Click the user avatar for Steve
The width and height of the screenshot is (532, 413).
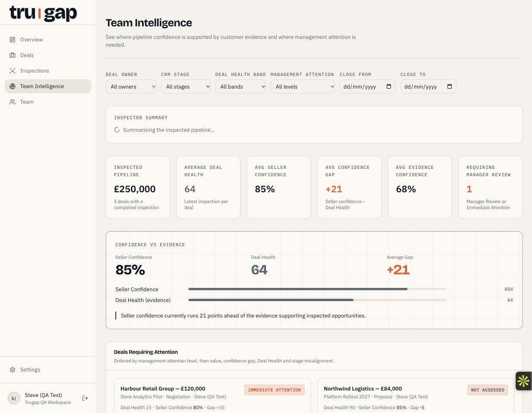[x=14, y=398]
